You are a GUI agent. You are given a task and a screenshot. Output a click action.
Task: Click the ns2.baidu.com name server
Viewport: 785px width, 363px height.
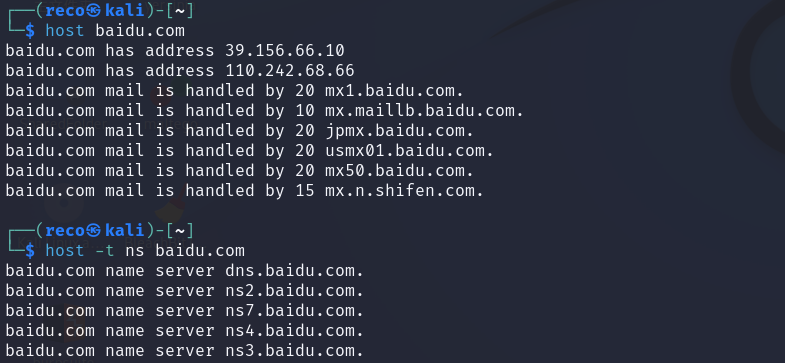(x=294, y=291)
